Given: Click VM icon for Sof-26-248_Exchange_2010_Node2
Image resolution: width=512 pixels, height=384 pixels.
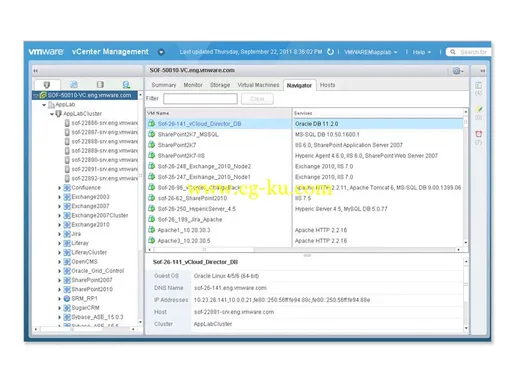Looking at the screenshot, I should [152, 166].
